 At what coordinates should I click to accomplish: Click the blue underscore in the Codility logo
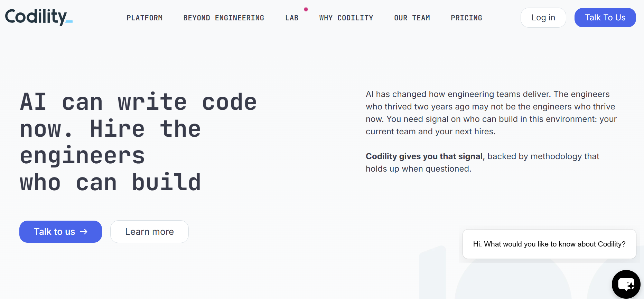69,22
